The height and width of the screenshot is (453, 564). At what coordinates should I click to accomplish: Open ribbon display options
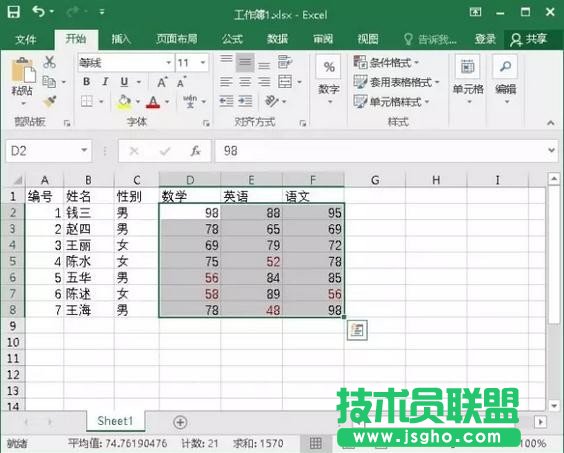point(475,12)
